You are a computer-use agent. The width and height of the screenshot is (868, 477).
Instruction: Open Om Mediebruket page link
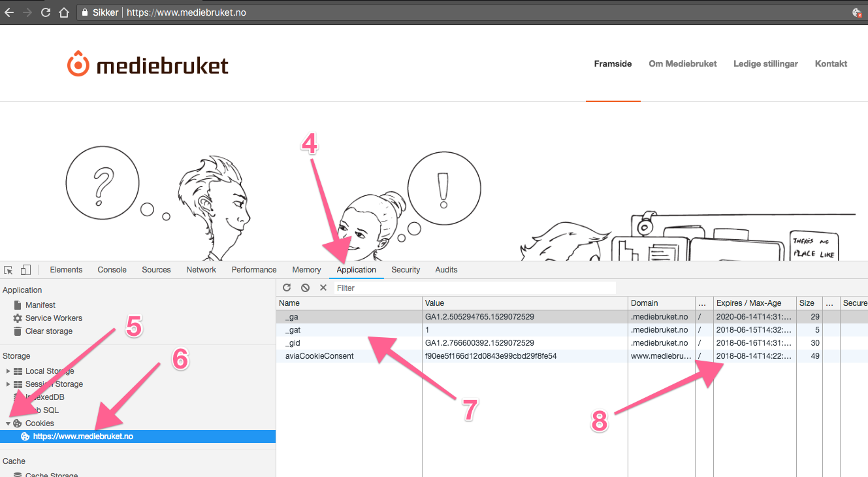[683, 64]
